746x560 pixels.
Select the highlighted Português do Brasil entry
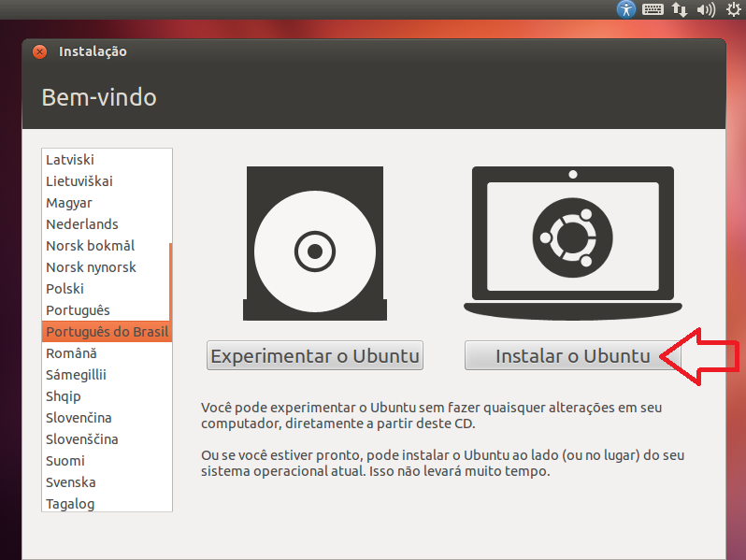coord(107,332)
